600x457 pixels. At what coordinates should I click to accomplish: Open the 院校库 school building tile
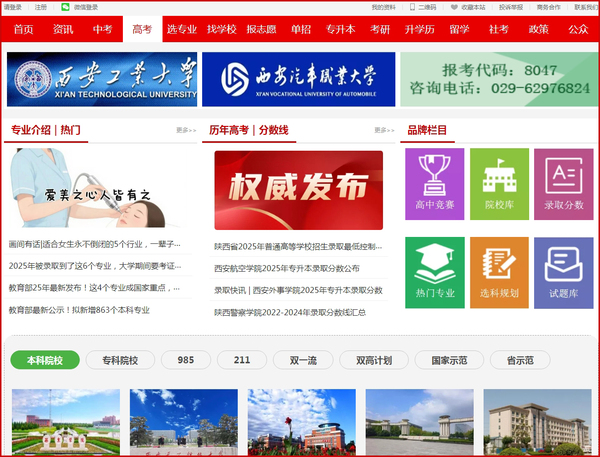coord(499,184)
